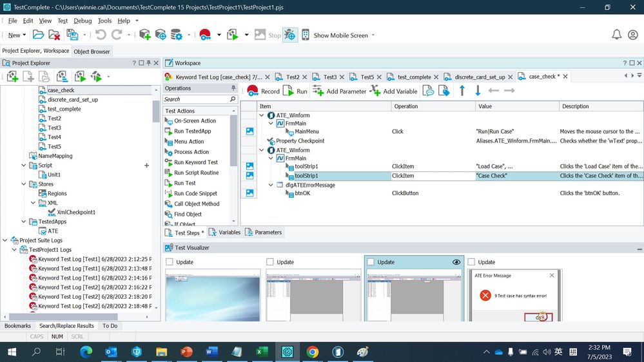The width and height of the screenshot is (644, 362).
Task: Toggle the eye icon on the selected visualizer frame
Action: pyautogui.click(x=456, y=262)
